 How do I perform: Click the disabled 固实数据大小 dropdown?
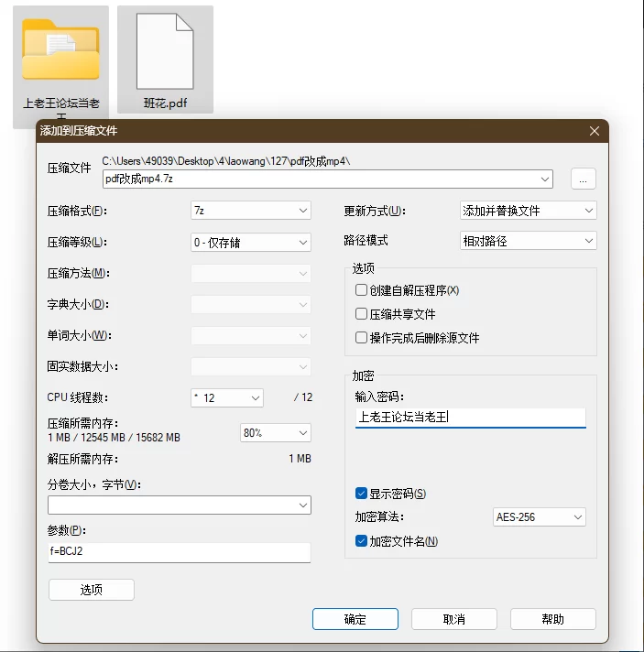[251, 366]
